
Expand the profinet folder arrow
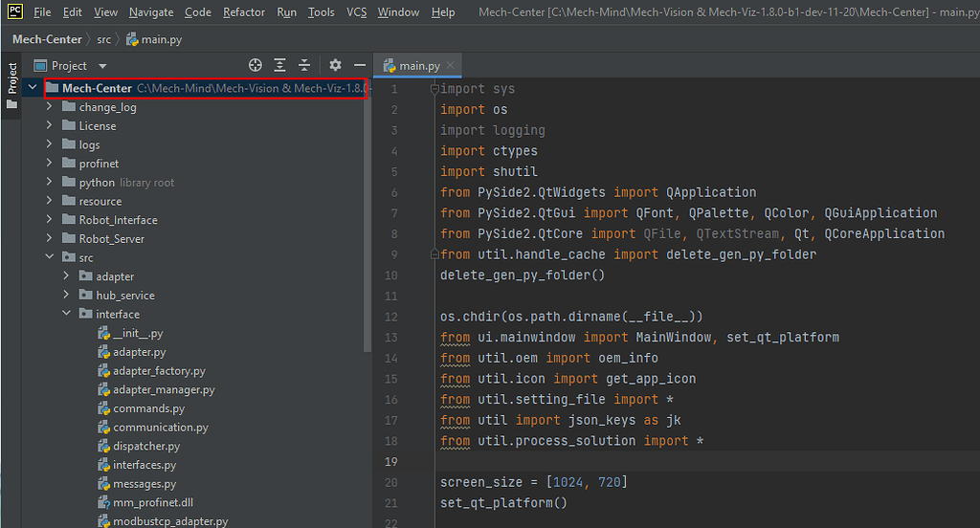coord(50,163)
